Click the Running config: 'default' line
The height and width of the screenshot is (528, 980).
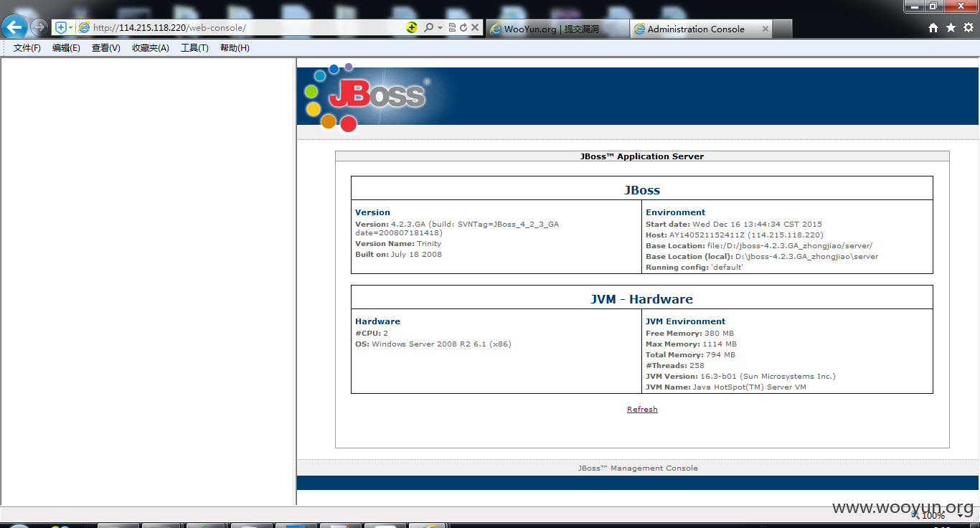[694, 268]
